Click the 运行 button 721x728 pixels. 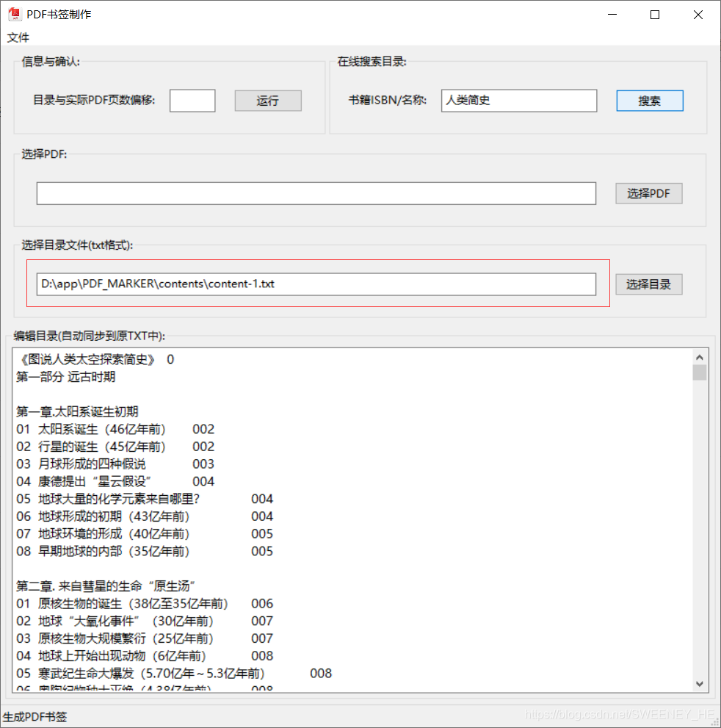click(268, 101)
